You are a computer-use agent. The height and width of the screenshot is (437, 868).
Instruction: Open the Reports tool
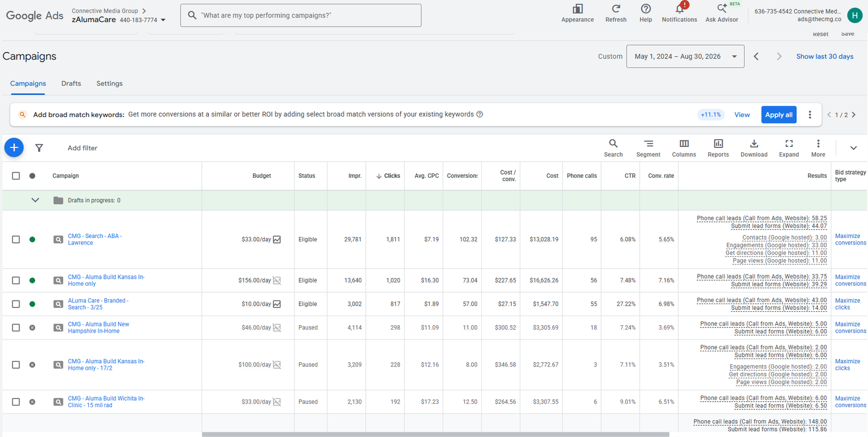(x=718, y=148)
